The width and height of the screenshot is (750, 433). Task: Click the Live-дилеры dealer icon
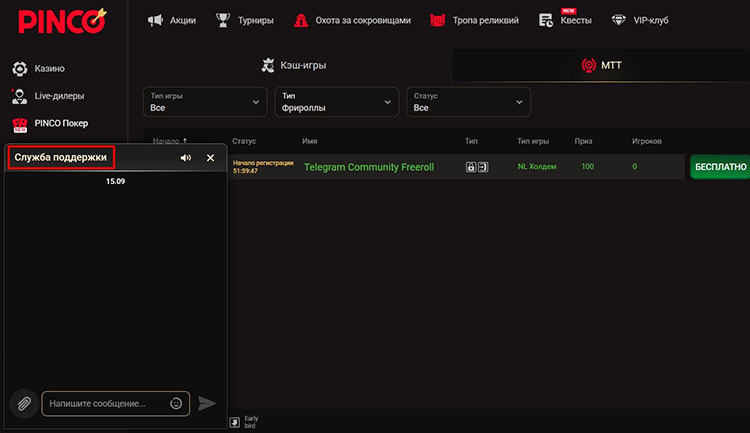pyautogui.click(x=20, y=96)
